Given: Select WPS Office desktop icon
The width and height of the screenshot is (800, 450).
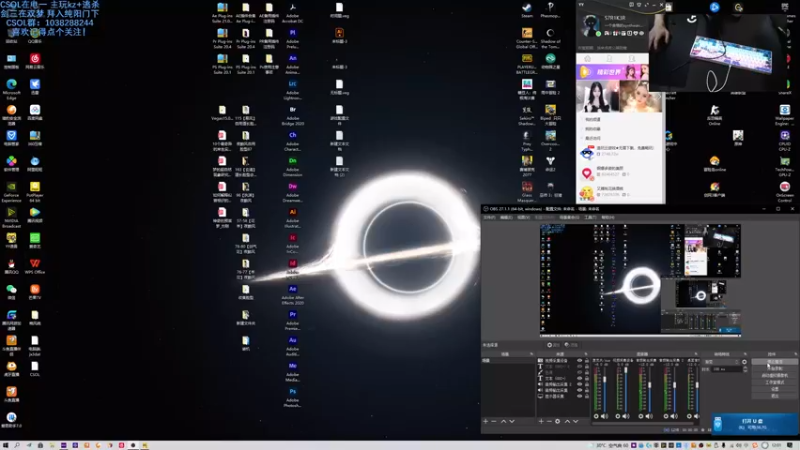Looking at the screenshot, I should click(x=35, y=267).
